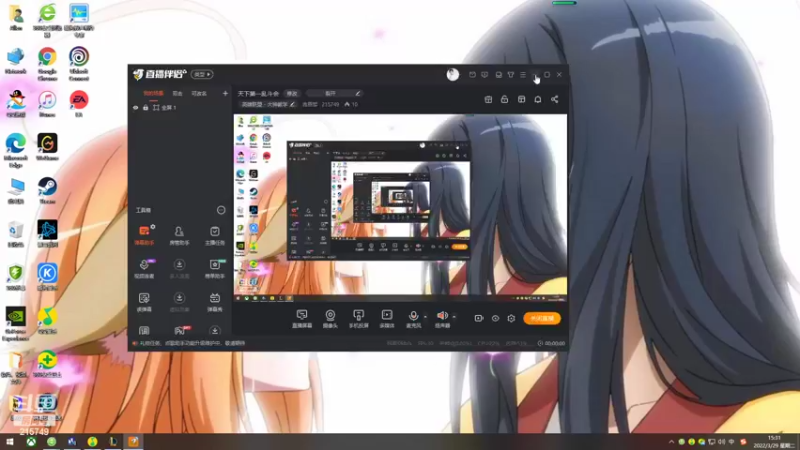Click the live preview canvas
The image size is (800, 450).
(x=400, y=207)
